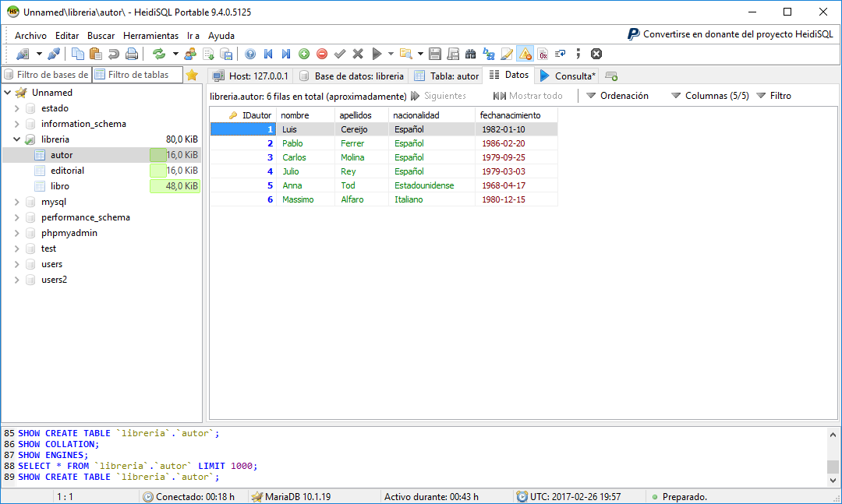The width and height of the screenshot is (842, 504).
Task: Open new query tab icon
Action: coord(611,76)
